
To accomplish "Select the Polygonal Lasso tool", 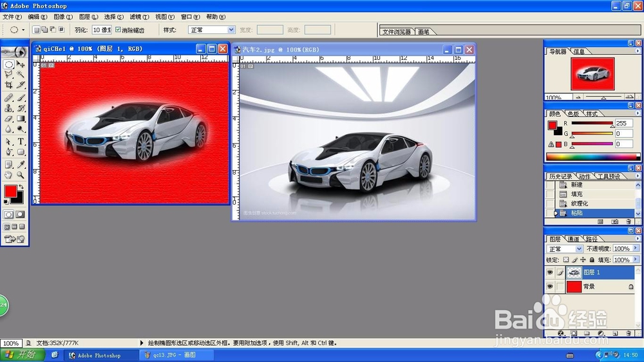I will point(8,74).
